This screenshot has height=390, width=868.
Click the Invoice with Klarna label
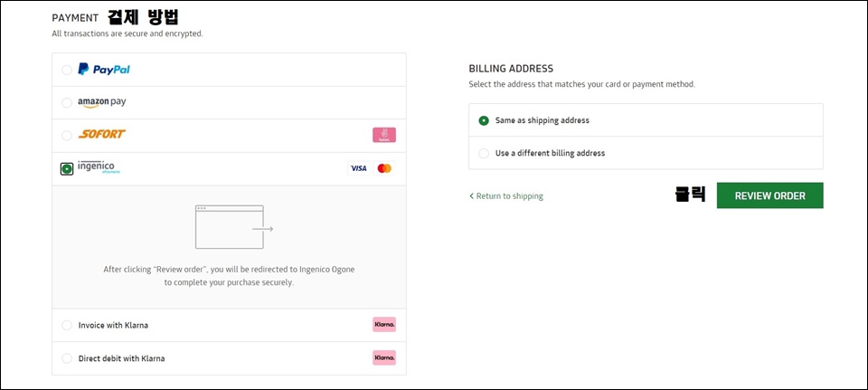[x=113, y=325]
